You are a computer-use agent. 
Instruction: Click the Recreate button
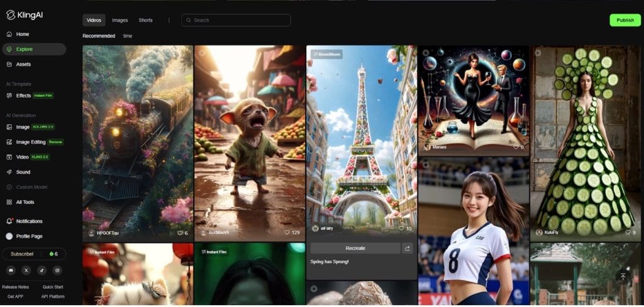[355, 248]
